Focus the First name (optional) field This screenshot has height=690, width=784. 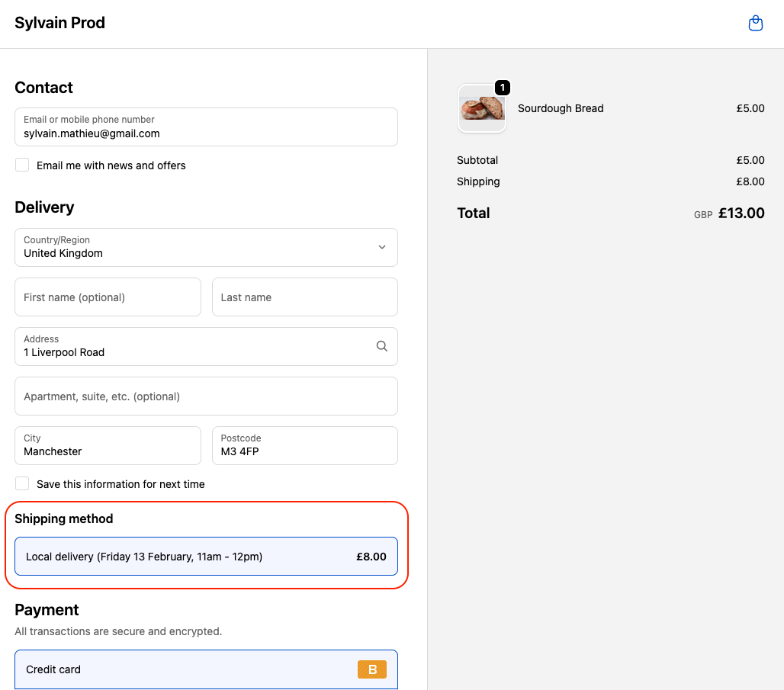click(108, 297)
